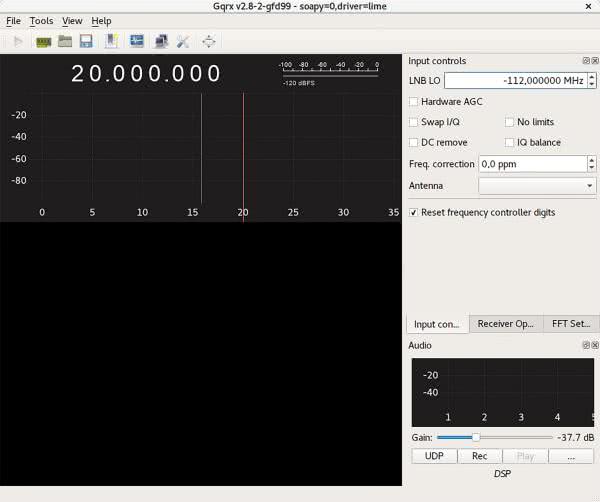Open remote control settings tools icon
Screen dimensions: 600x502
183,41
